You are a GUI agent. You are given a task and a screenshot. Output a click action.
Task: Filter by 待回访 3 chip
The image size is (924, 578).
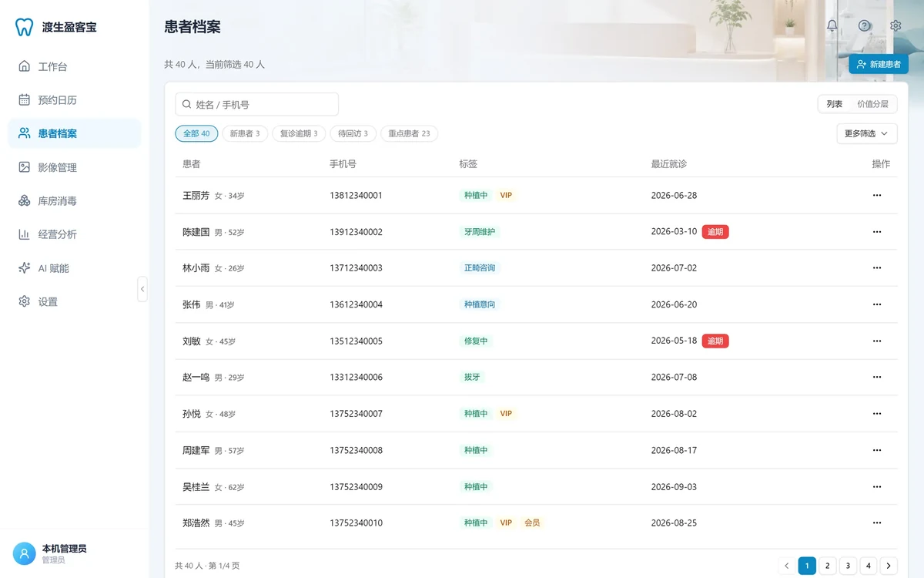[x=353, y=133]
